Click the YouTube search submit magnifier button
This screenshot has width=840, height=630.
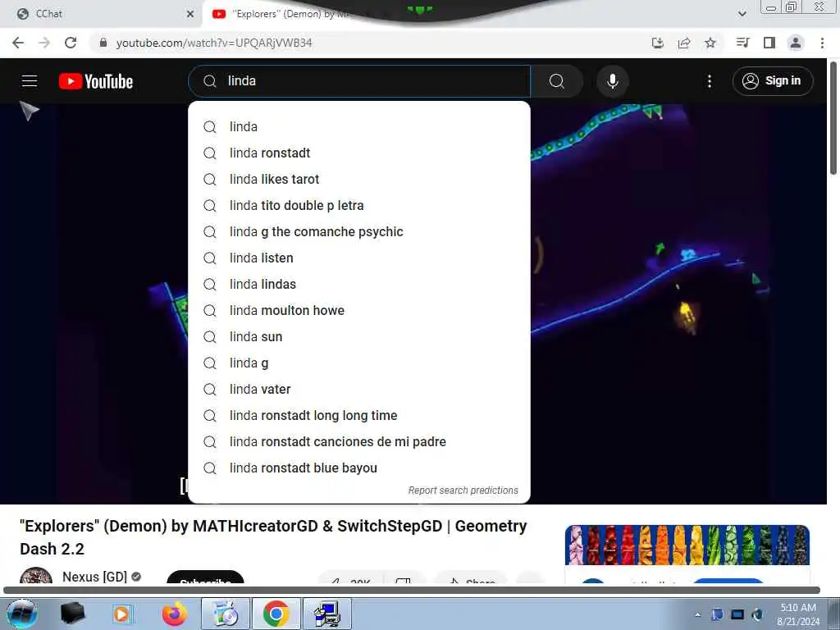pyautogui.click(x=557, y=81)
